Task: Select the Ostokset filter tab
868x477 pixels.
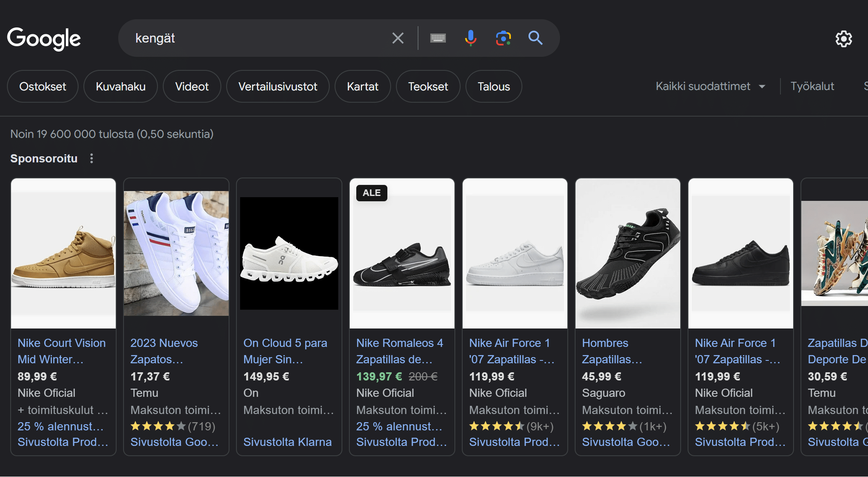Action: click(x=43, y=86)
